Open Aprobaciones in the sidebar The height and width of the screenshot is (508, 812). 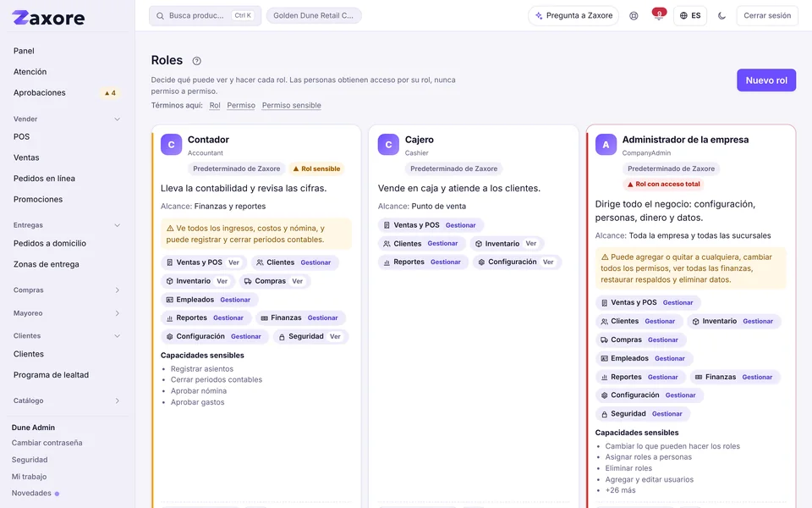[x=68, y=93]
